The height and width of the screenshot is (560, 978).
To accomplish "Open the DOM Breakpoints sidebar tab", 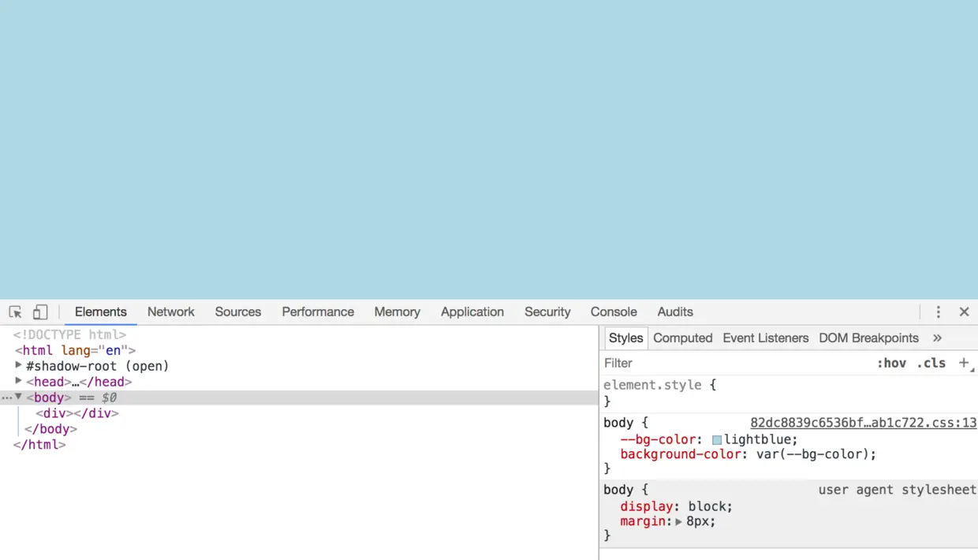I will (x=868, y=338).
